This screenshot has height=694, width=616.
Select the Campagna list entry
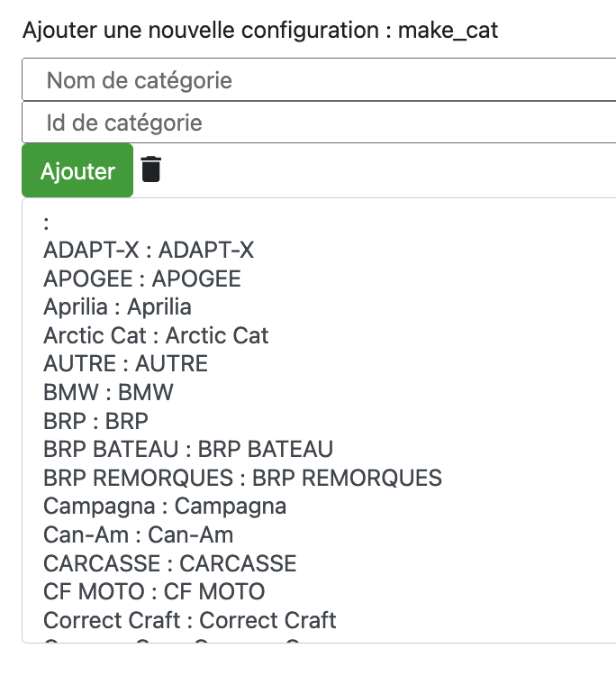(165, 507)
